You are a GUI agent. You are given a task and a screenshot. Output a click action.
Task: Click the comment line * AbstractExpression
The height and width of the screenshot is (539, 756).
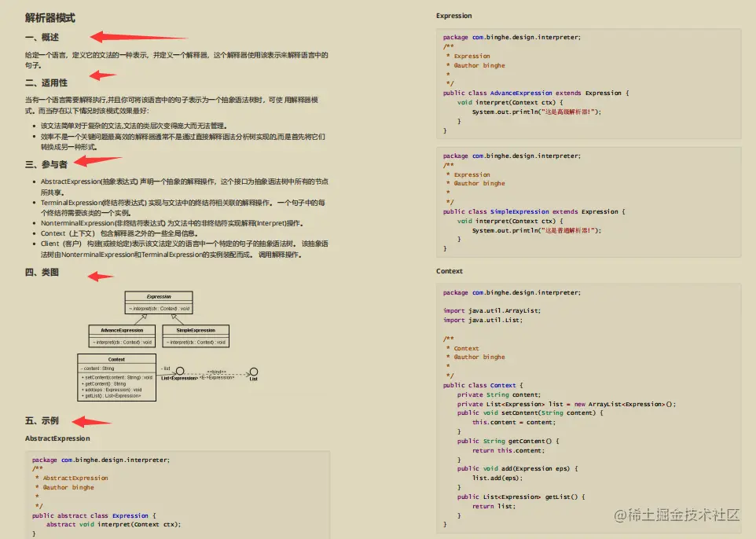pos(72,478)
